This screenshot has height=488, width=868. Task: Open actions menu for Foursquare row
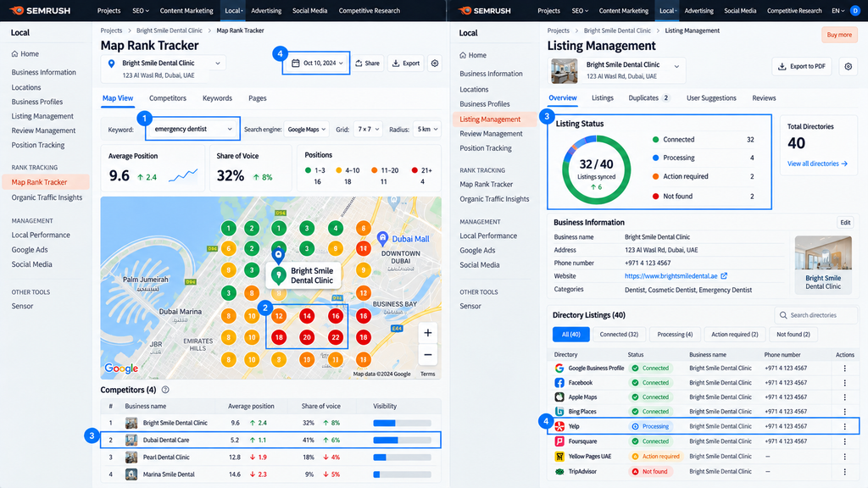click(845, 441)
